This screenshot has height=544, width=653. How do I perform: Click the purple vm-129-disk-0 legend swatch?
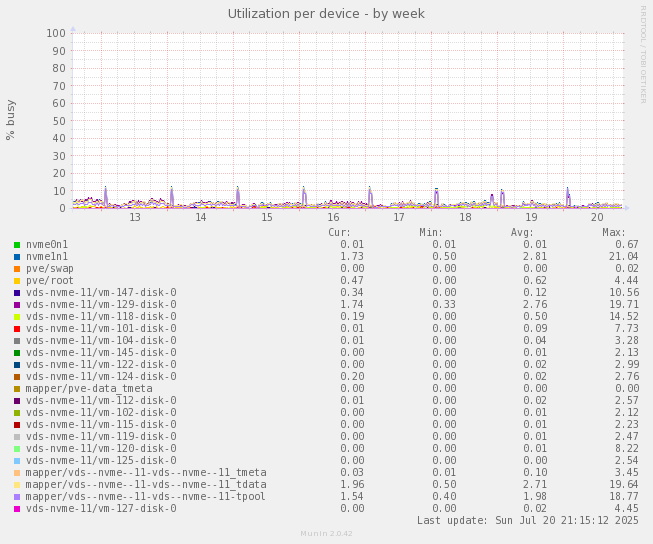tap(17, 305)
